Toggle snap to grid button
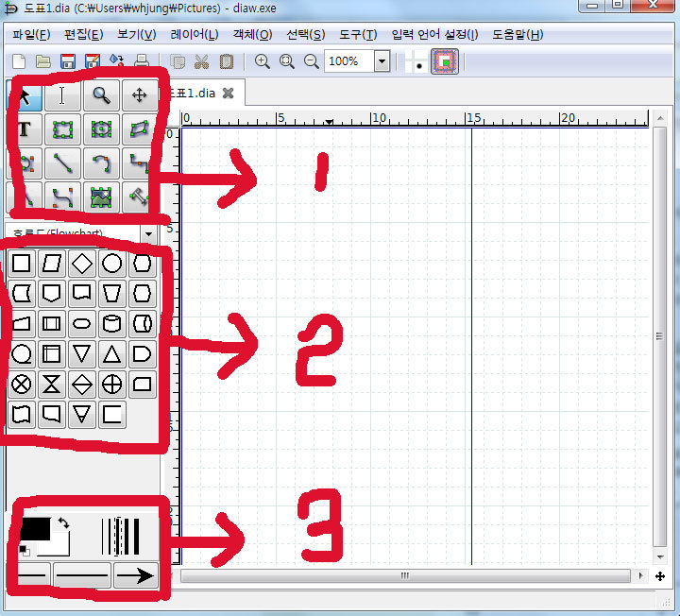 point(416,61)
